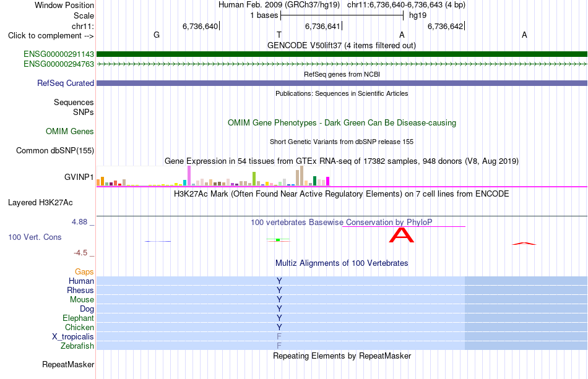
Task: Select the Chicken alignment row label
Action: (79, 327)
